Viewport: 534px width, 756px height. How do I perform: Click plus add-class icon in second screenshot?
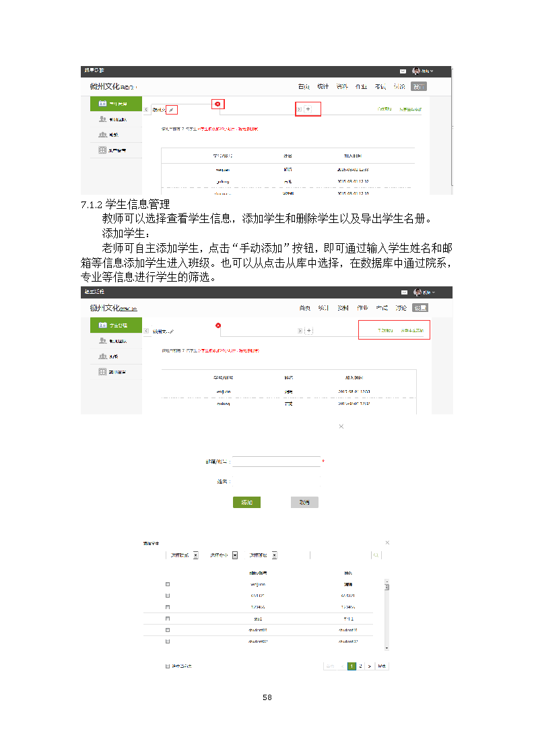click(x=309, y=330)
